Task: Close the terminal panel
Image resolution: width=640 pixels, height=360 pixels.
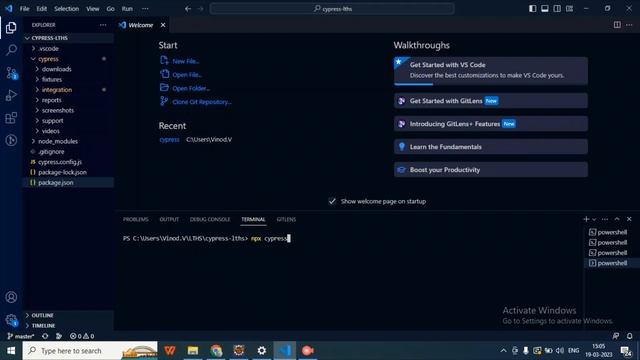Action: (629, 219)
